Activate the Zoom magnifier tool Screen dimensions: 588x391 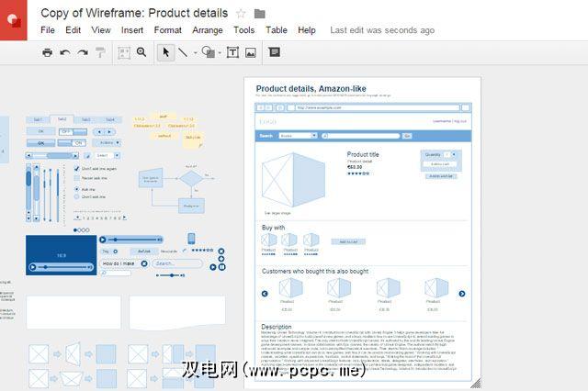[141, 52]
